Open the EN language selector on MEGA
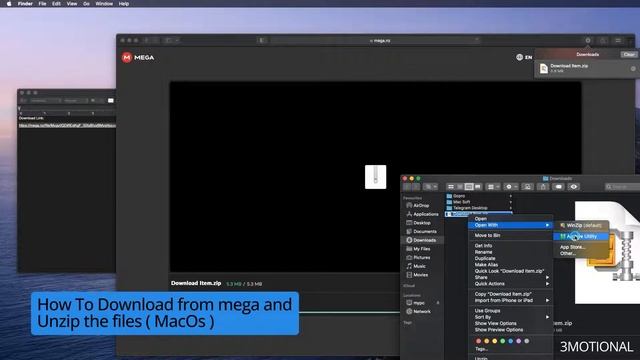Screen dimensions: 640x360 point(524,57)
